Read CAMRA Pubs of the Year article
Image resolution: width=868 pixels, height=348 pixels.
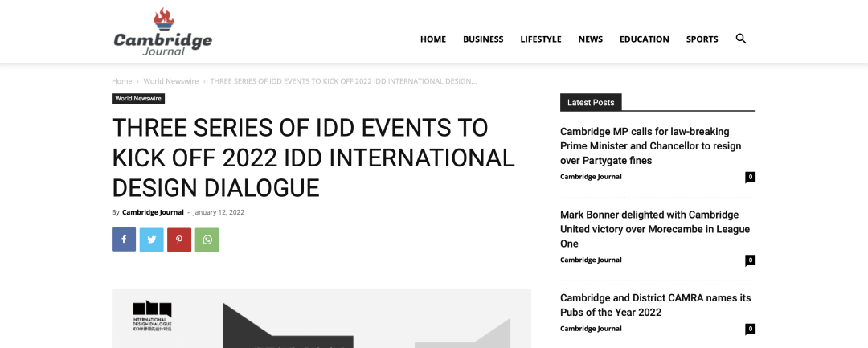[x=656, y=305]
